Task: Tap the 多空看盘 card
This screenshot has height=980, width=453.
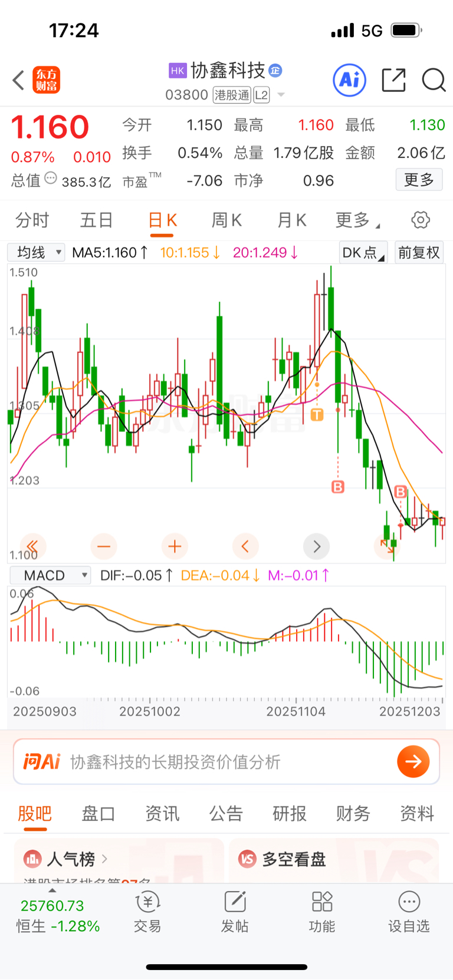Action: coord(334,860)
